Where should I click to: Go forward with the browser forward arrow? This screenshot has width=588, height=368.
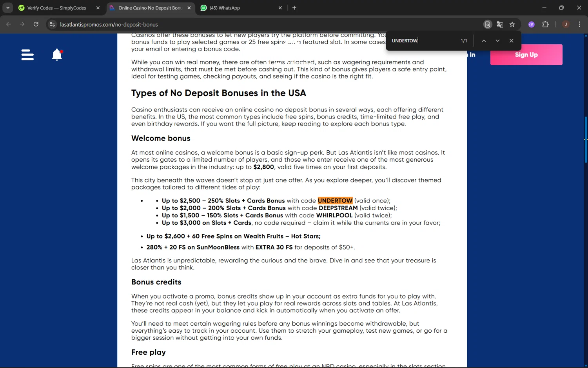tap(22, 24)
